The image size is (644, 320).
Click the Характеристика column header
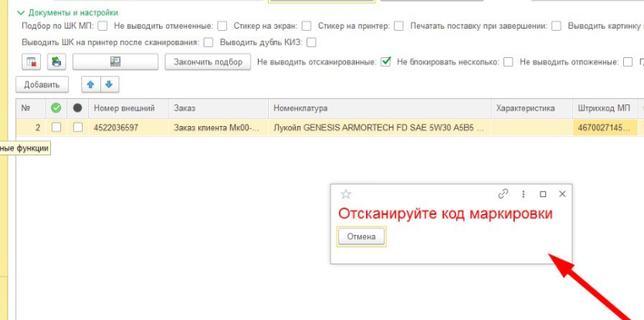coord(531,108)
